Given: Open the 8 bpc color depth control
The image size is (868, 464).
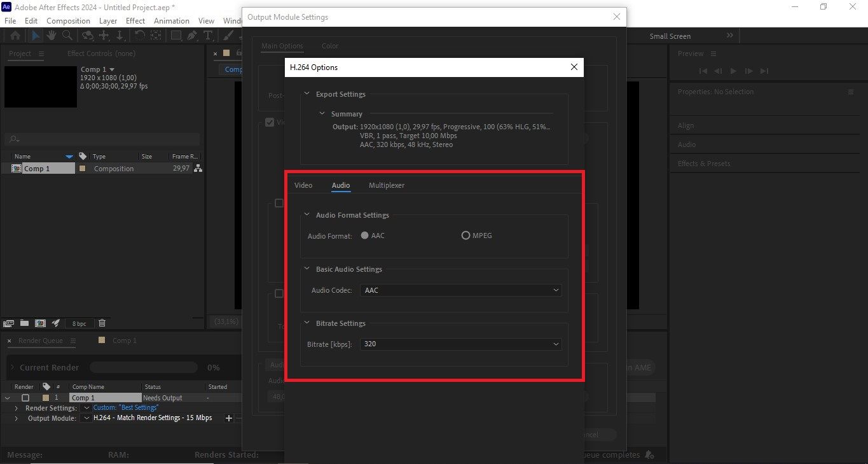Looking at the screenshot, I should (79, 323).
